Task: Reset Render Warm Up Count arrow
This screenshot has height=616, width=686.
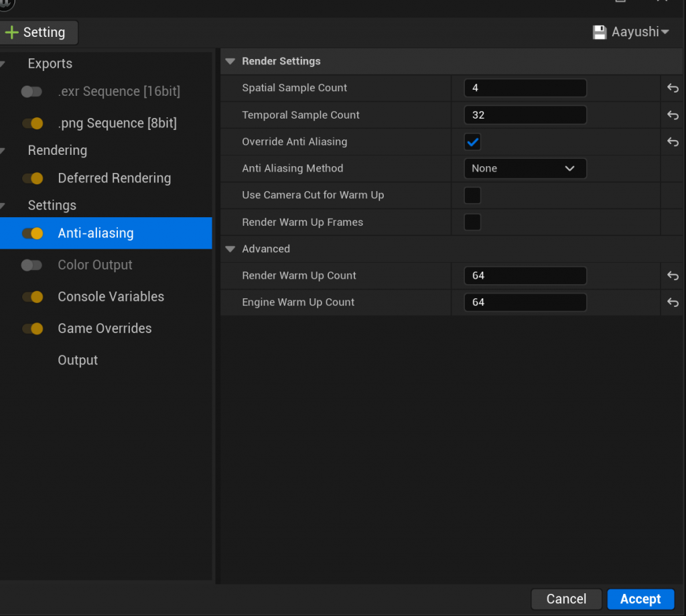Action: 673,276
